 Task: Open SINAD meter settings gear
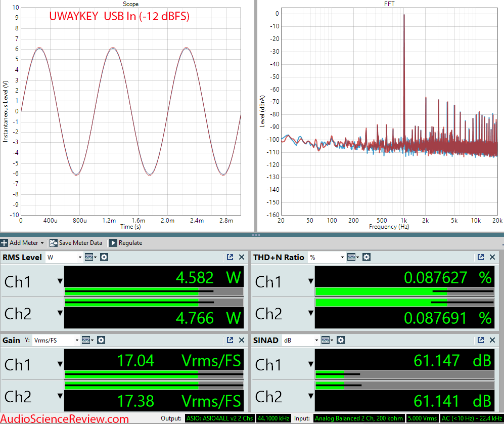(341, 340)
